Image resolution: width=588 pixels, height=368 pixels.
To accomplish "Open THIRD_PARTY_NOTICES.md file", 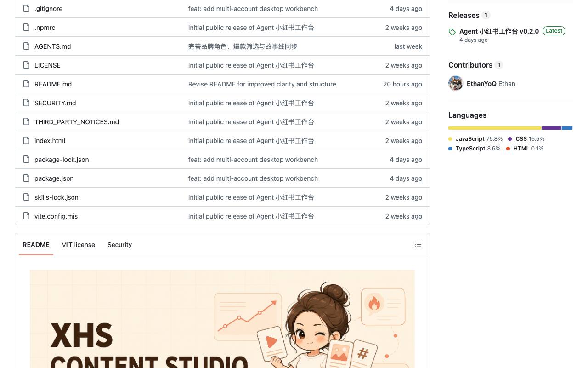I will click(x=77, y=122).
